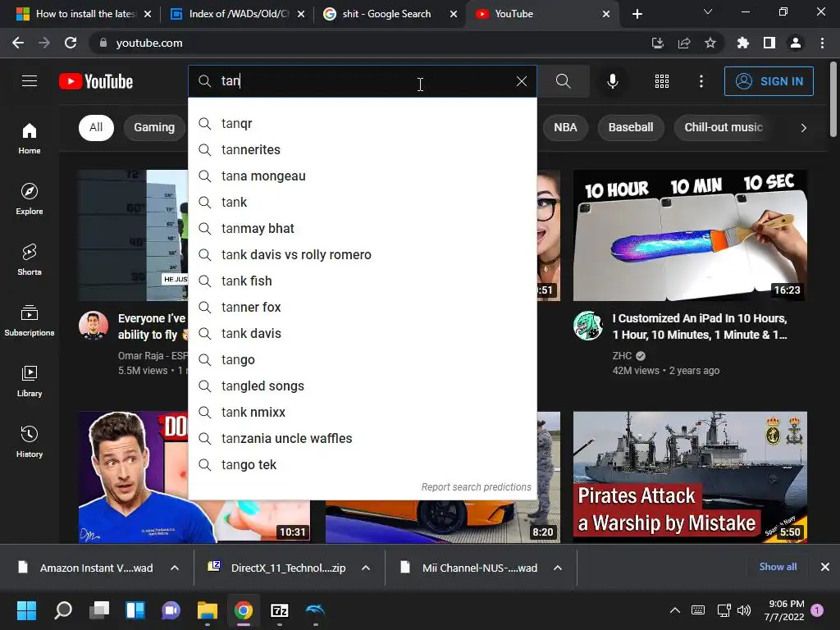Clear the search box with the X
Screen dimensions: 840x630
click(521, 81)
